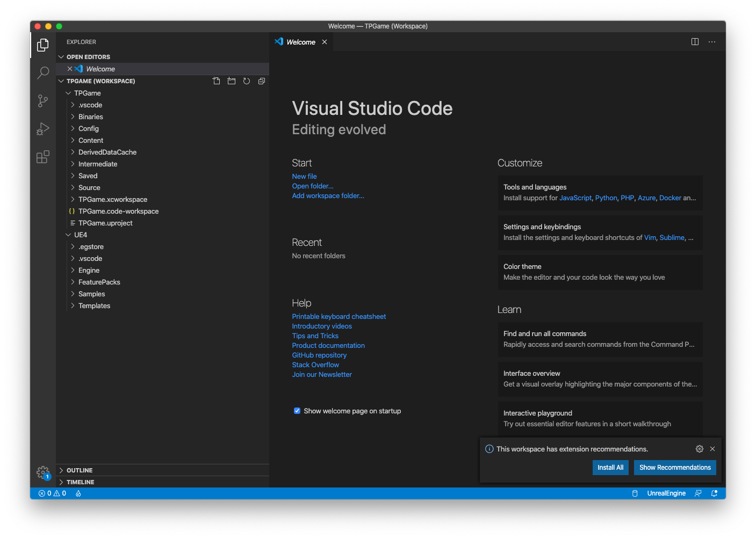Image resolution: width=756 pixels, height=539 pixels.
Task: Open the Interface overview card
Action: coord(600,379)
